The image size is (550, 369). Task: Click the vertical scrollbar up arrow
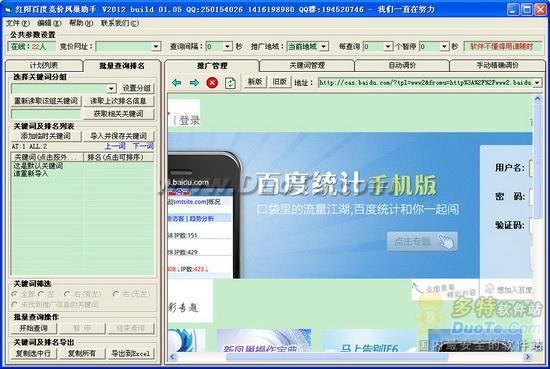pyautogui.click(x=537, y=99)
